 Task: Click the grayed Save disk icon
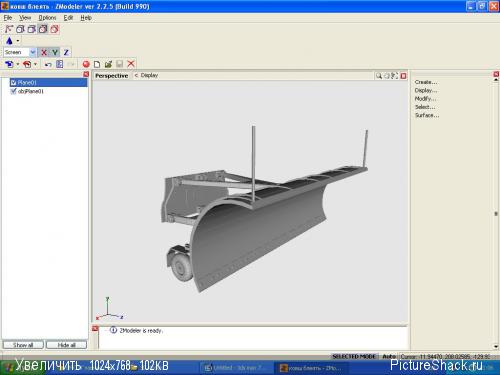click(119, 64)
